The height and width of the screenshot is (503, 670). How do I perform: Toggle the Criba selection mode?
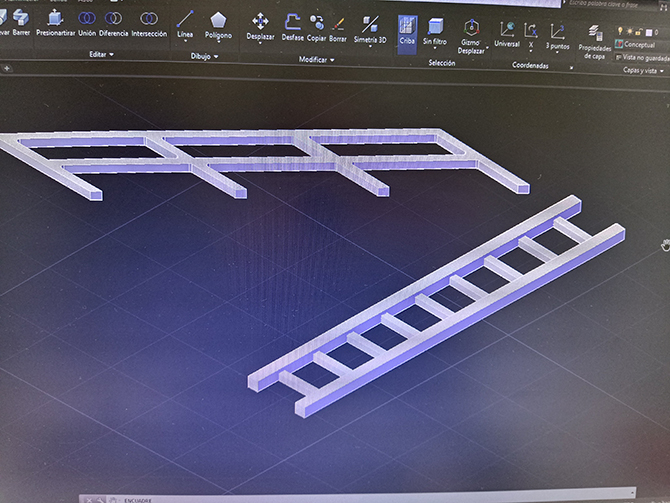[407, 32]
